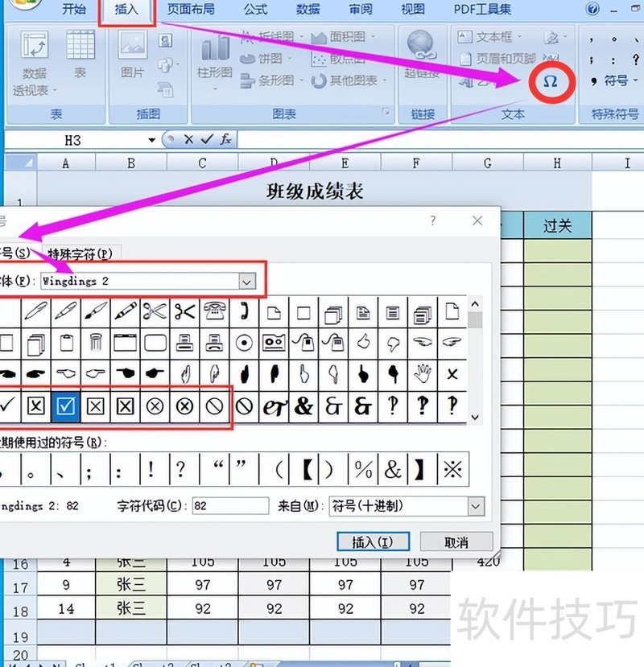Close the symbol dialog with X
This screenshot has height=667, width=644.
477,220
